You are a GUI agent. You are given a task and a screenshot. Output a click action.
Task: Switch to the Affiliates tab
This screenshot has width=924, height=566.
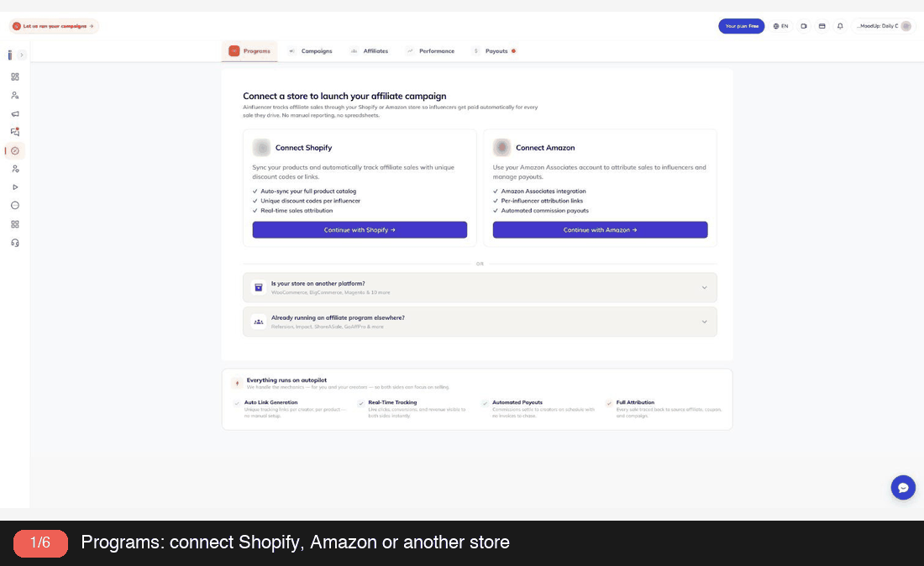pos(369,51)
